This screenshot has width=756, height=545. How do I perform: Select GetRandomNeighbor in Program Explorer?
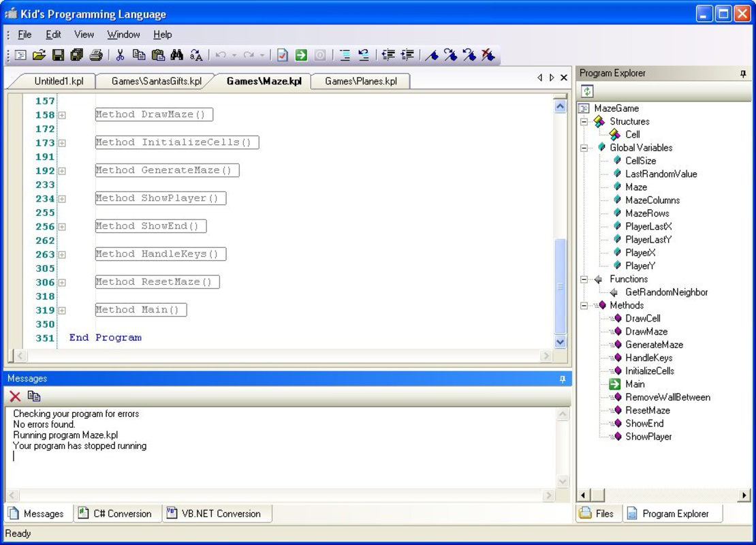point(666,292)
